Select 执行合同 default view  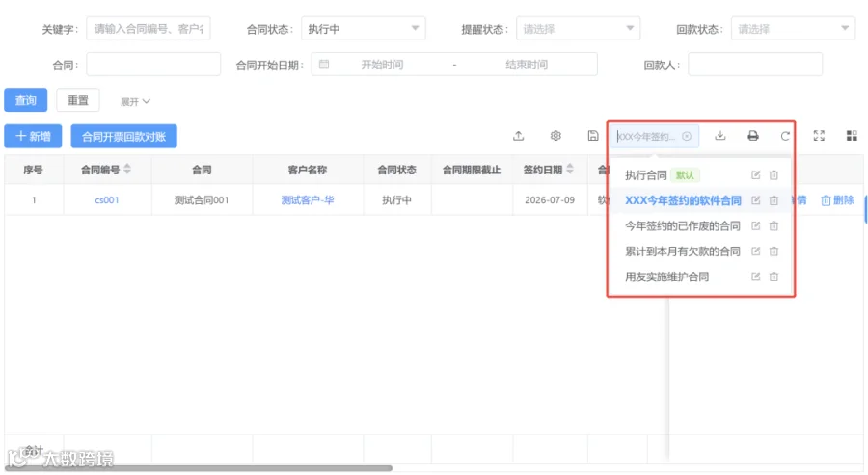(645, 175)
